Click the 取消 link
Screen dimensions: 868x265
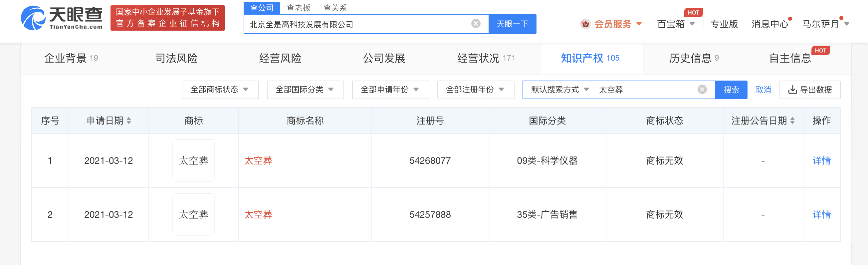pyautogui.click(x=763, y=90)
